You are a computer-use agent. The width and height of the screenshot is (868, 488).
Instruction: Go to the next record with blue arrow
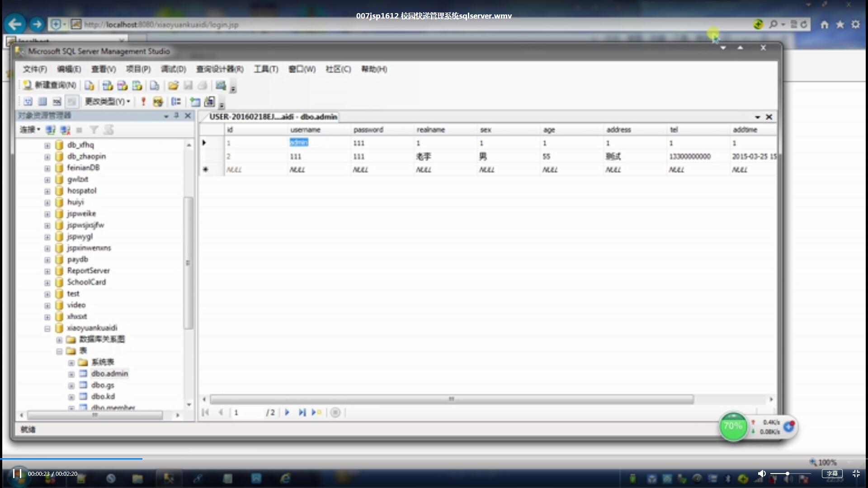coord(287,412)
